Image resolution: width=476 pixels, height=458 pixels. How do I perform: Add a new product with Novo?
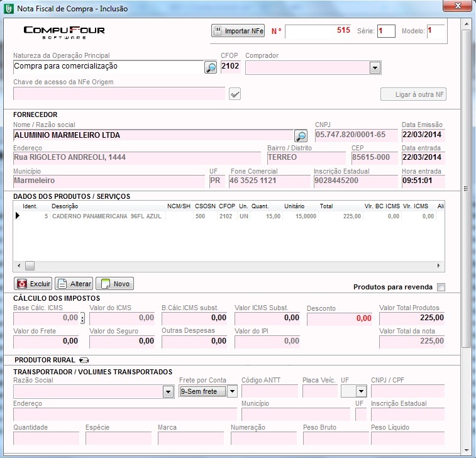pos(114,284)
